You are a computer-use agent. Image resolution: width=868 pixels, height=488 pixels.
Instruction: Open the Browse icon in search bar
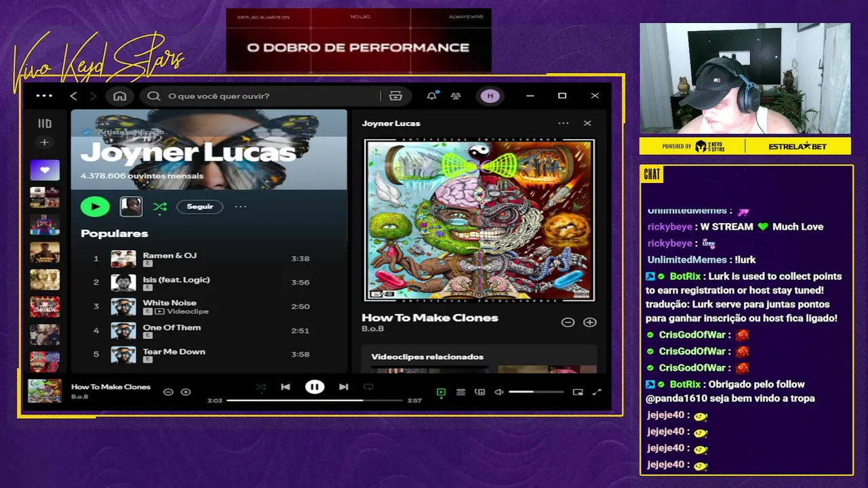coord(396,96)
